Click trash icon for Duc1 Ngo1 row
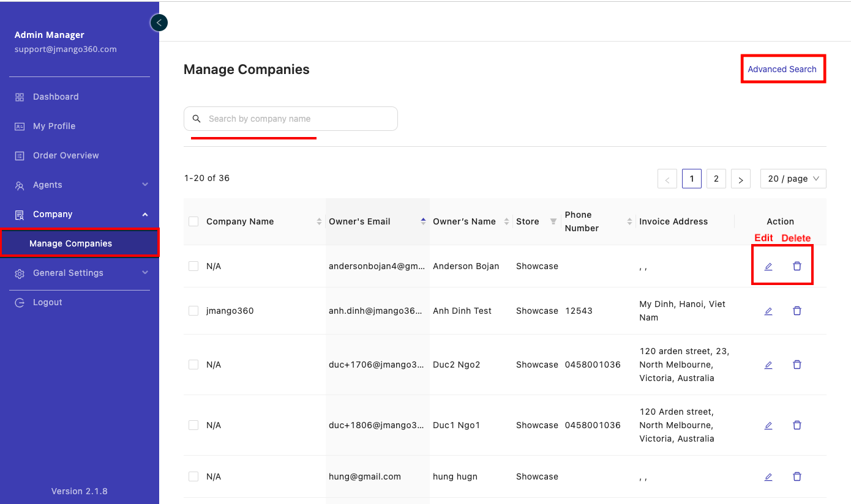This screenshot has width=851, height=504. [x=797, y=425]
